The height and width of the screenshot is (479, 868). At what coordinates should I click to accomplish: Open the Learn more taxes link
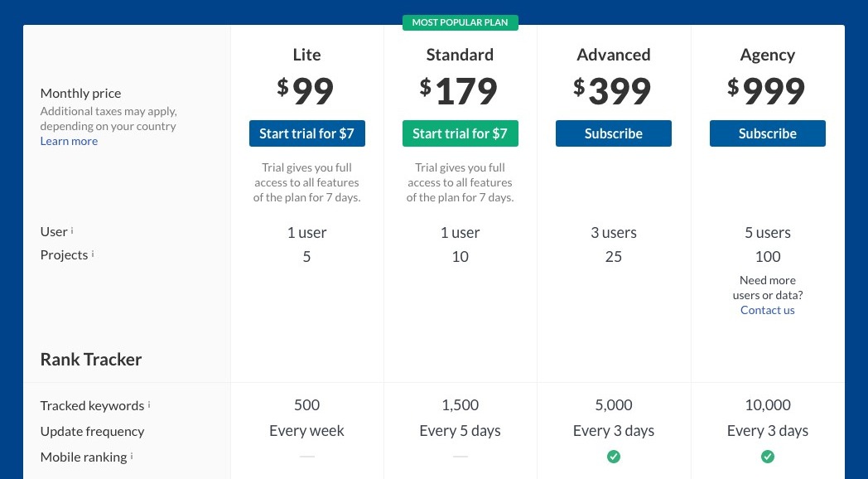(69, 141)
